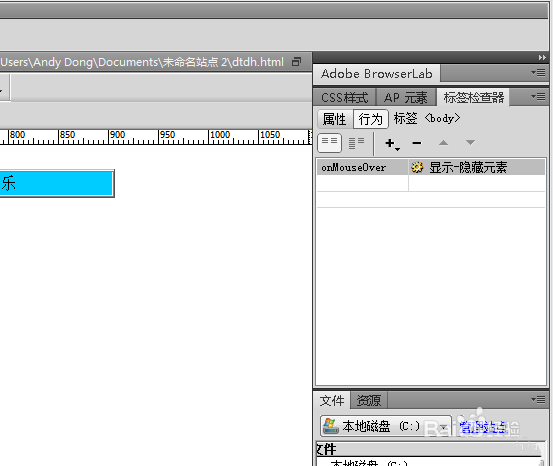553x466 pixels.
Task: Remove the behavior using the minus button
Action: pyautogui.click(x=417, y=143)
